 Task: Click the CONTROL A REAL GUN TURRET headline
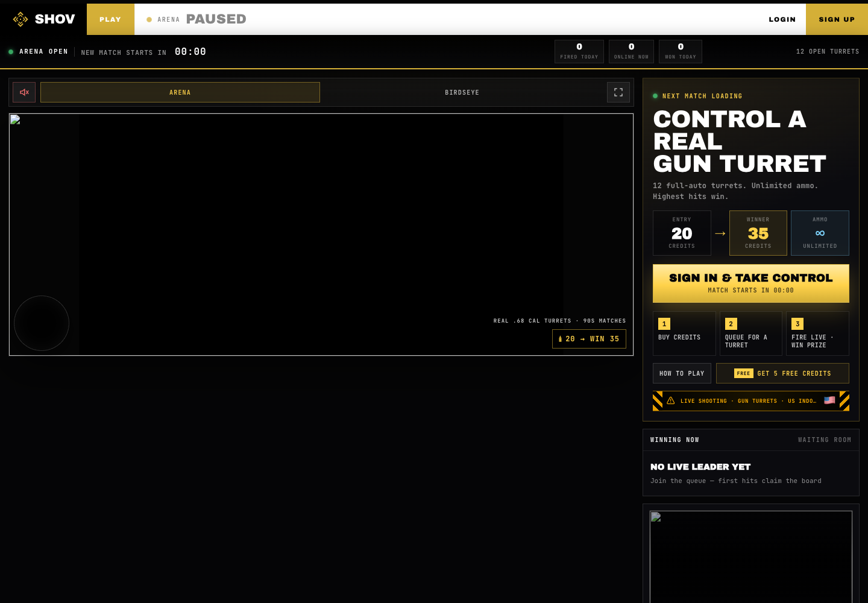pos(740,142)
